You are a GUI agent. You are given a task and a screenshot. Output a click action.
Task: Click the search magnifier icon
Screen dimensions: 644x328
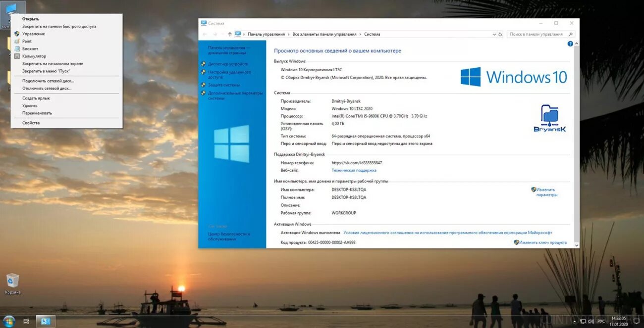point(570,34)
